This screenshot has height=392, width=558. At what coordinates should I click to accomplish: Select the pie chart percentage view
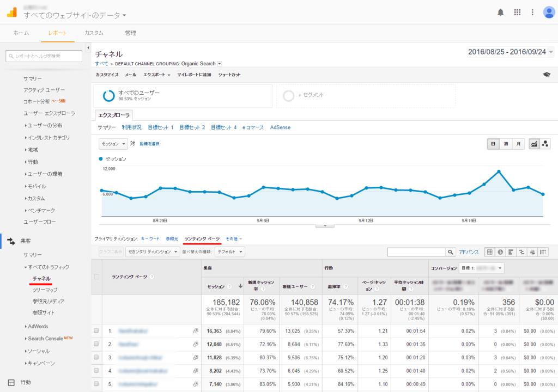tap(500, 252)
